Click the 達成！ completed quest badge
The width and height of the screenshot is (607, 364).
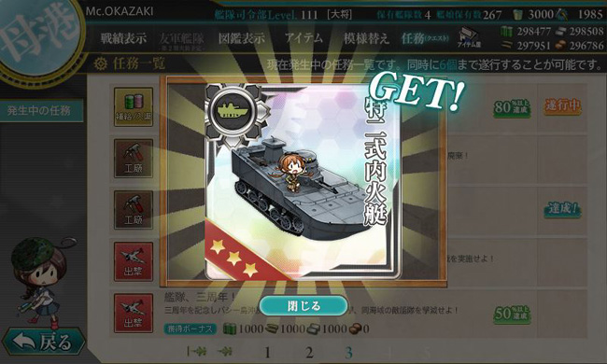562,209
